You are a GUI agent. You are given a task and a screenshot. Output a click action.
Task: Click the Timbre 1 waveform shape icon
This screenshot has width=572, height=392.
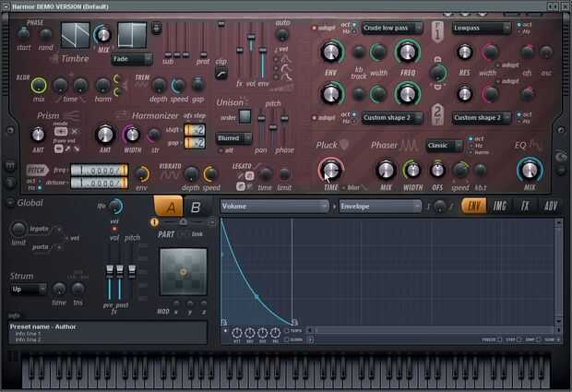(75, 35)
